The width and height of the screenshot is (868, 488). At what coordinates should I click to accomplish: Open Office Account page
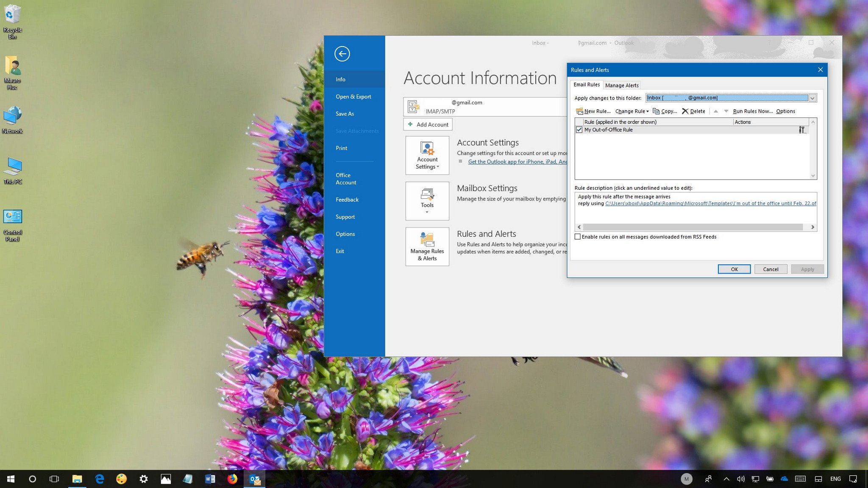pos(354,179)
